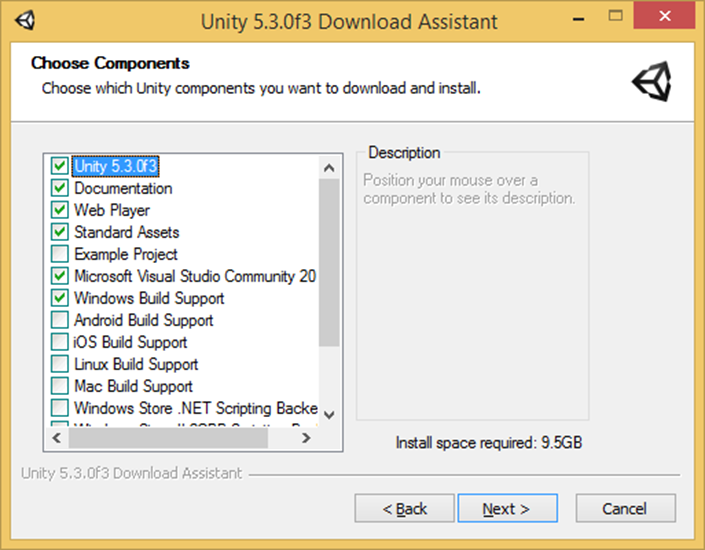Viewport: 705px width, 550px height.
Task: Select the Web Player label
Action: point(112,210)
